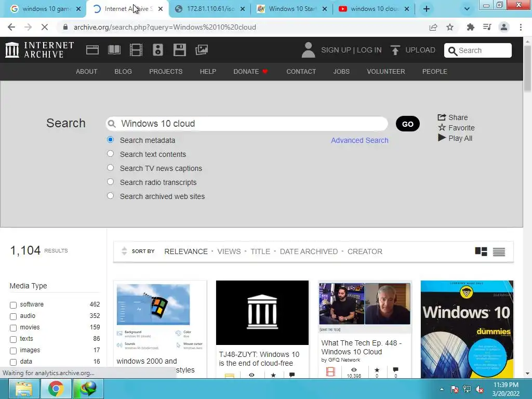Click the GO search button
The image size is (532, 399).
[x=407, y=124]
